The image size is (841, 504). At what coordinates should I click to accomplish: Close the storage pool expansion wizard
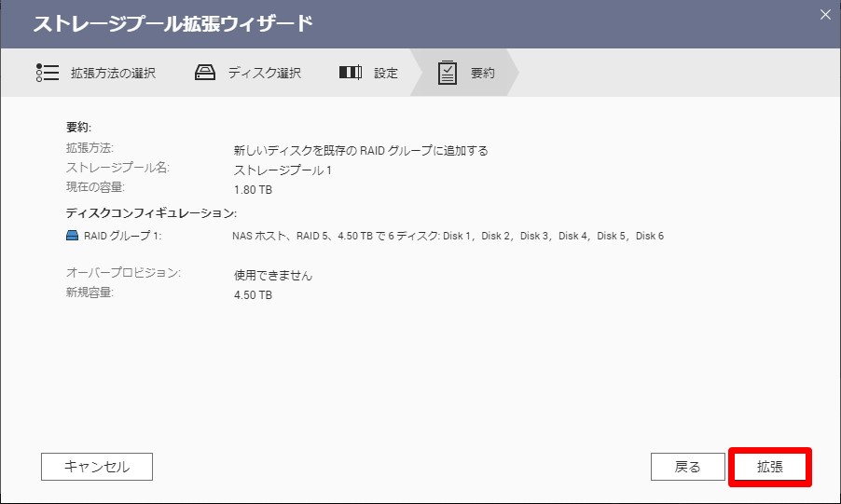[x=825, y=15]
